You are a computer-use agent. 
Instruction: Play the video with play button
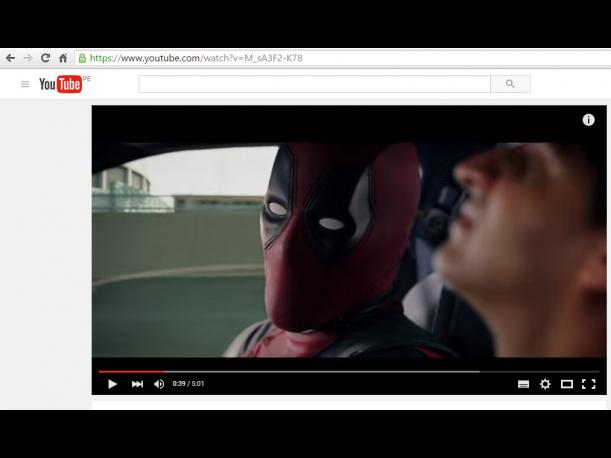click(112, 384)
